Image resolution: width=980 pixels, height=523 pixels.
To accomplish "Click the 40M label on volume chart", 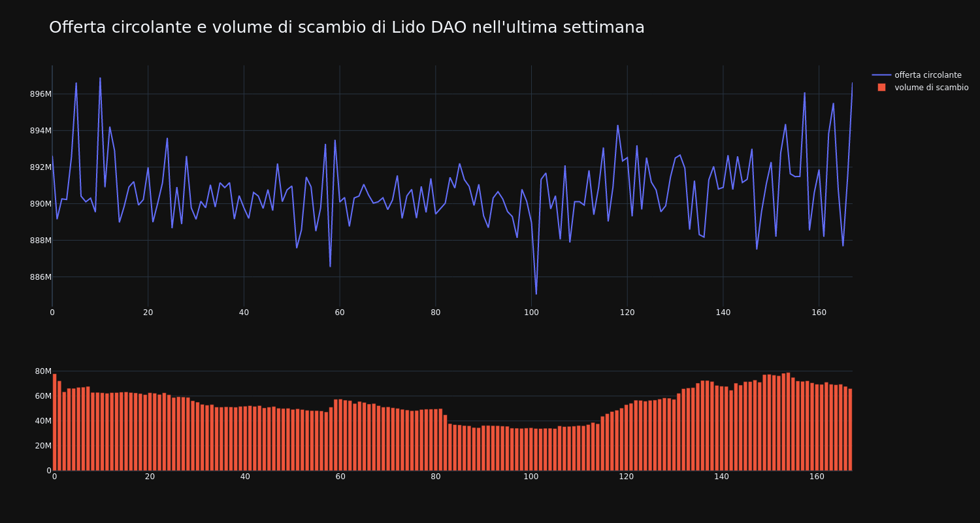I will click(x=43, y=421).
